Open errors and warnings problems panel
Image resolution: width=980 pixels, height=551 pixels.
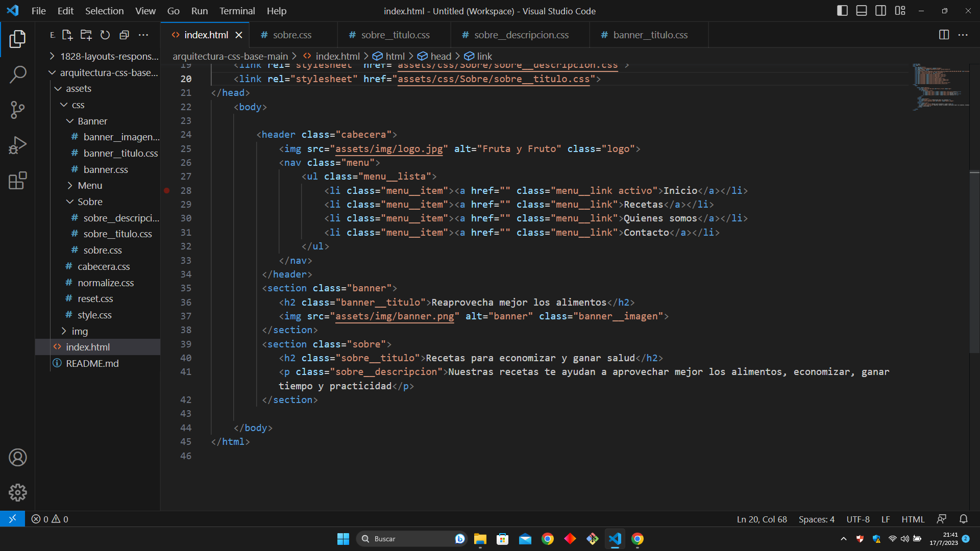click(x=50, y=519)
